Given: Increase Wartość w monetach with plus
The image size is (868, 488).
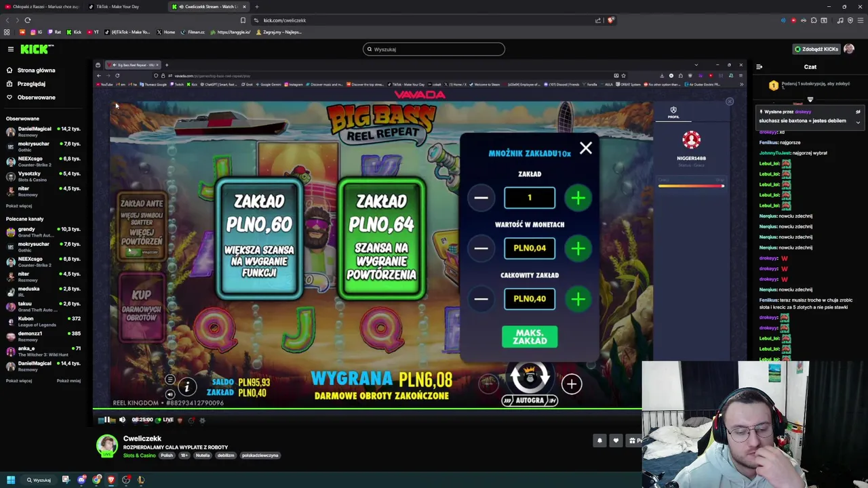Looking at the screenshot, I should point(578,248).
